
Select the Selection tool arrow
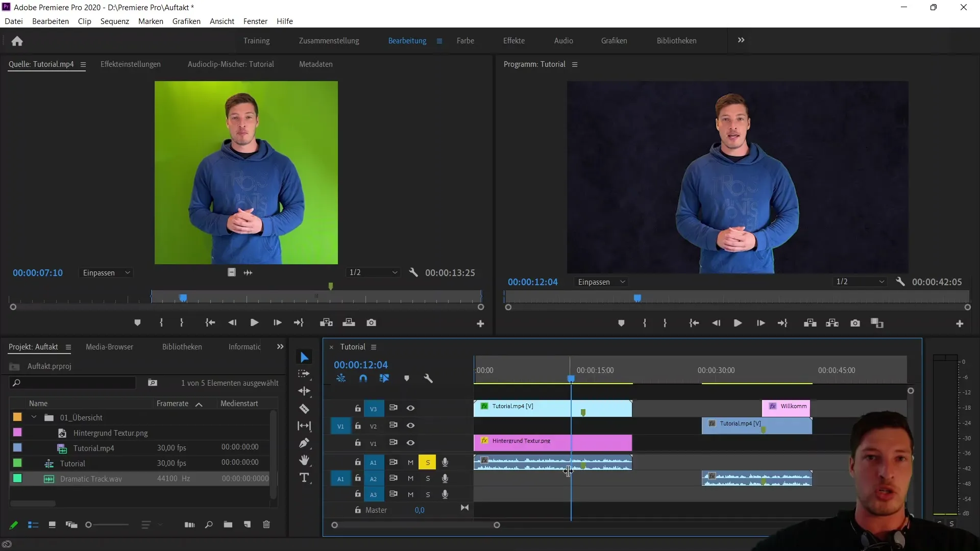tap(304, 357)
